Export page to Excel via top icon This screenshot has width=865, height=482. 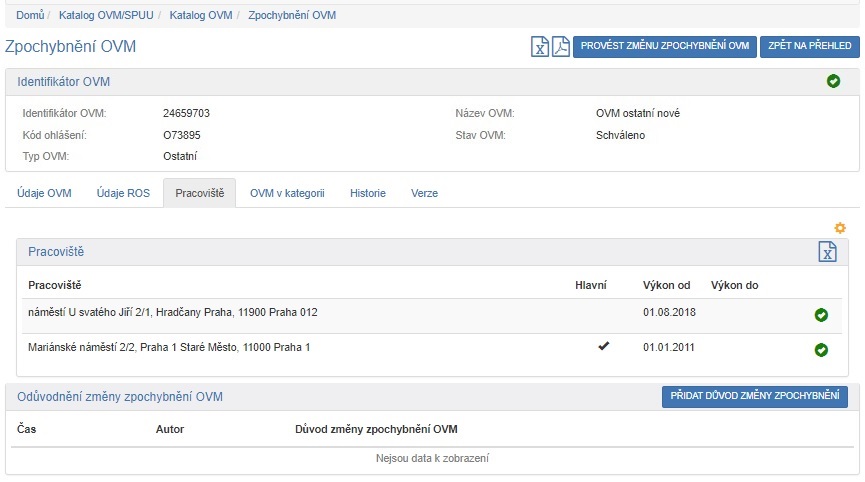pyautogui.click(x=540, y=46)
